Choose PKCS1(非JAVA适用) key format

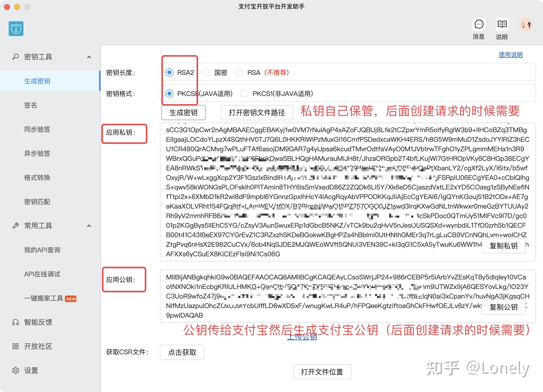click(244, 94)
